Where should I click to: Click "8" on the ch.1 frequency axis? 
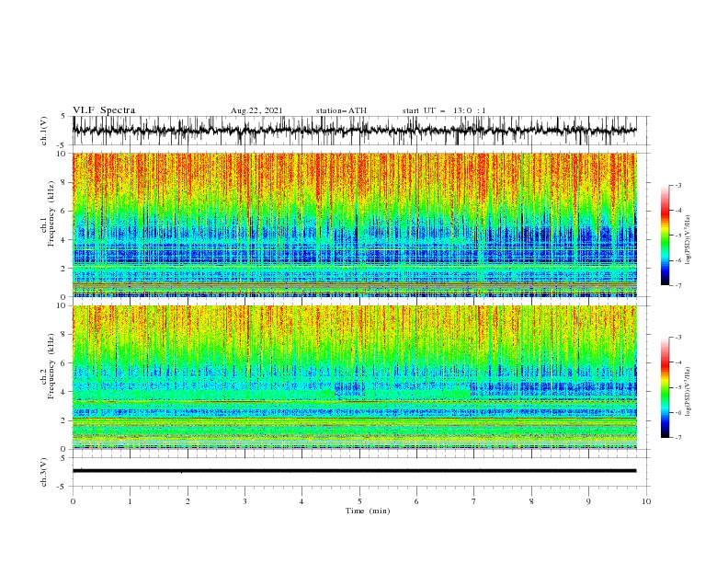tap(64, 182)
